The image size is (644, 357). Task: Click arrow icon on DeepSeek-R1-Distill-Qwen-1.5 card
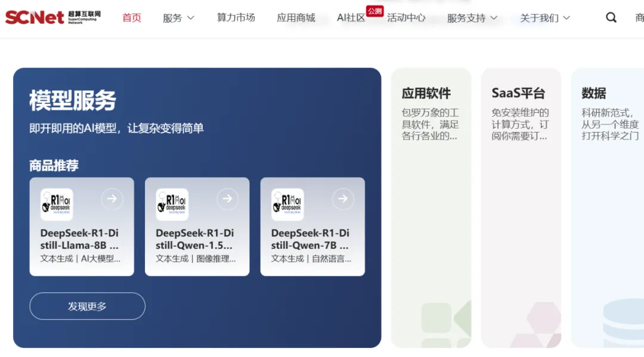[x=227, y=199]
